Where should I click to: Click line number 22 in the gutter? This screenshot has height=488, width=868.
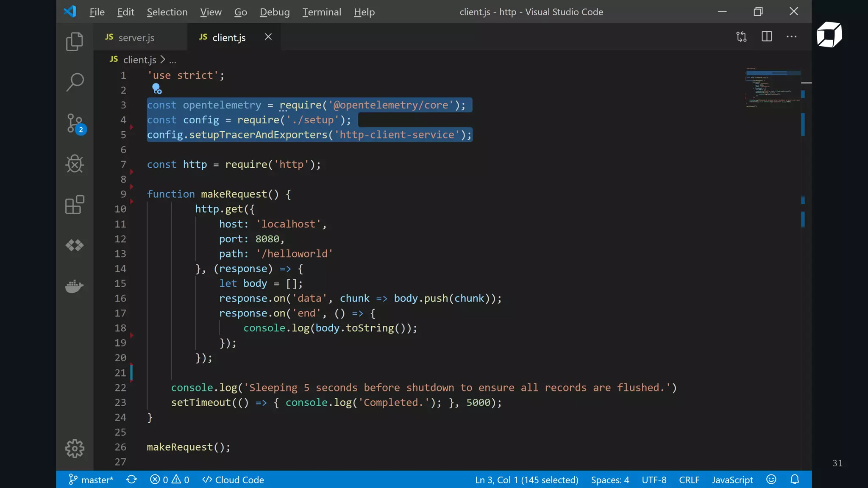click(120, 388)
